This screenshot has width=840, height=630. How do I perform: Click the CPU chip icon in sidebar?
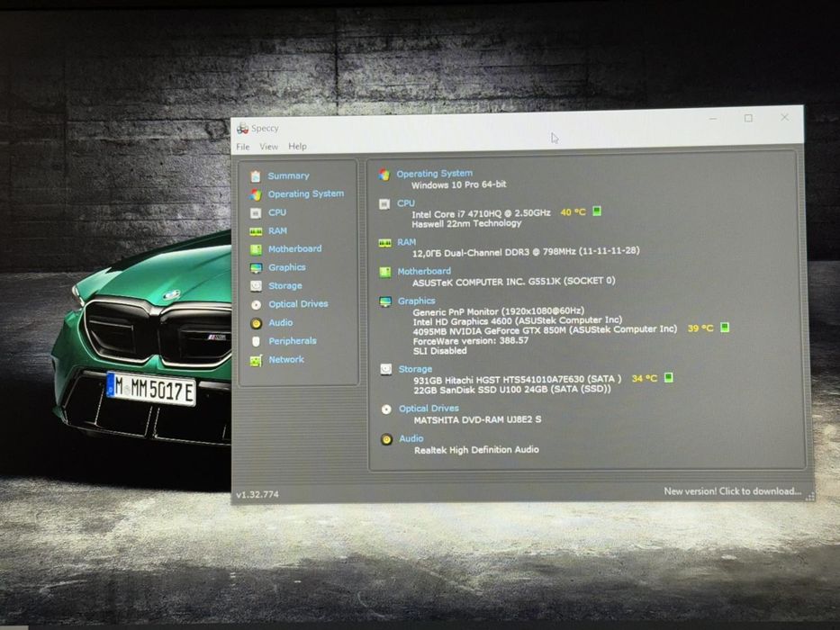[x=256, y=212]
